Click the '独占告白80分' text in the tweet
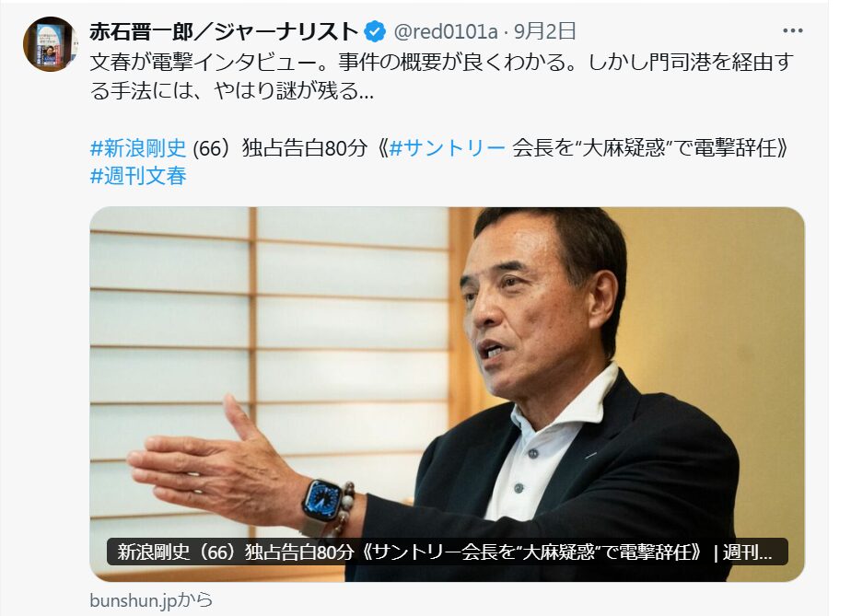851x616 pixels. pyautogui.click(x=305, y=147)
